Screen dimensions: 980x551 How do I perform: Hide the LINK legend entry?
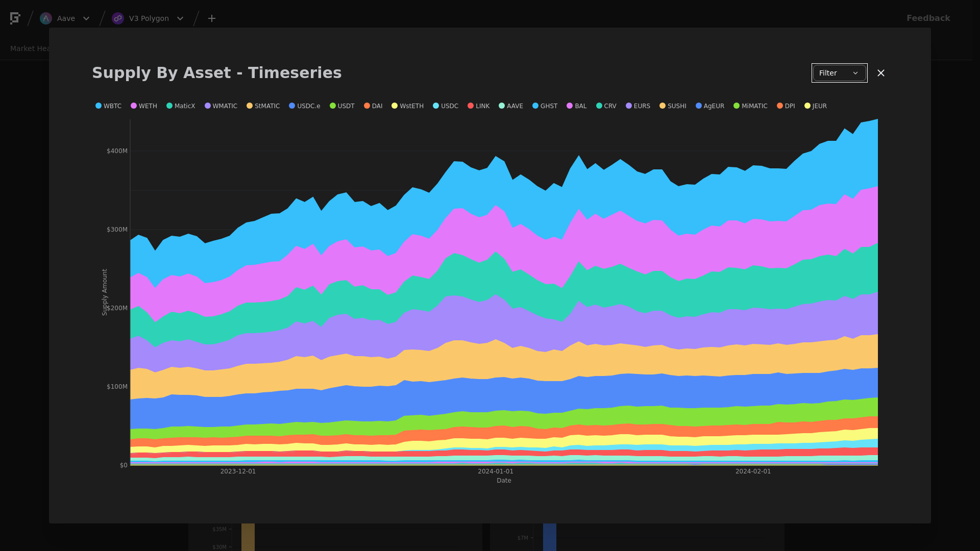[x=479, y=106]
